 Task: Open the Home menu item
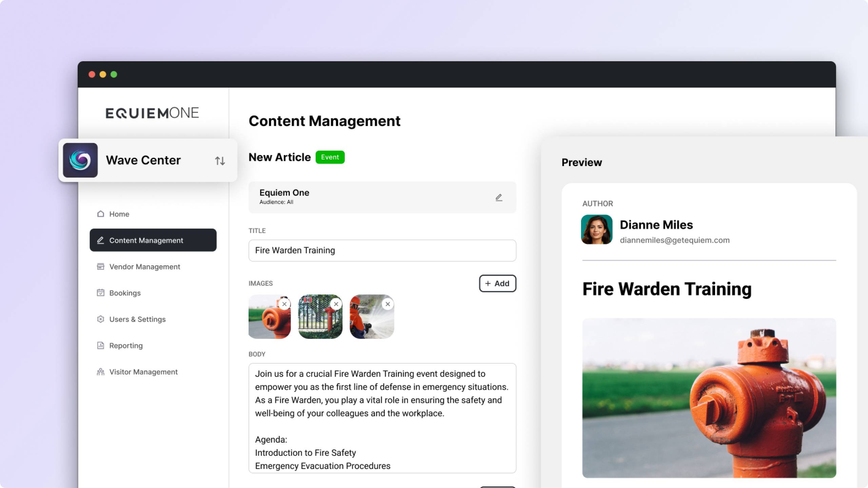click(x=153, y=214)
